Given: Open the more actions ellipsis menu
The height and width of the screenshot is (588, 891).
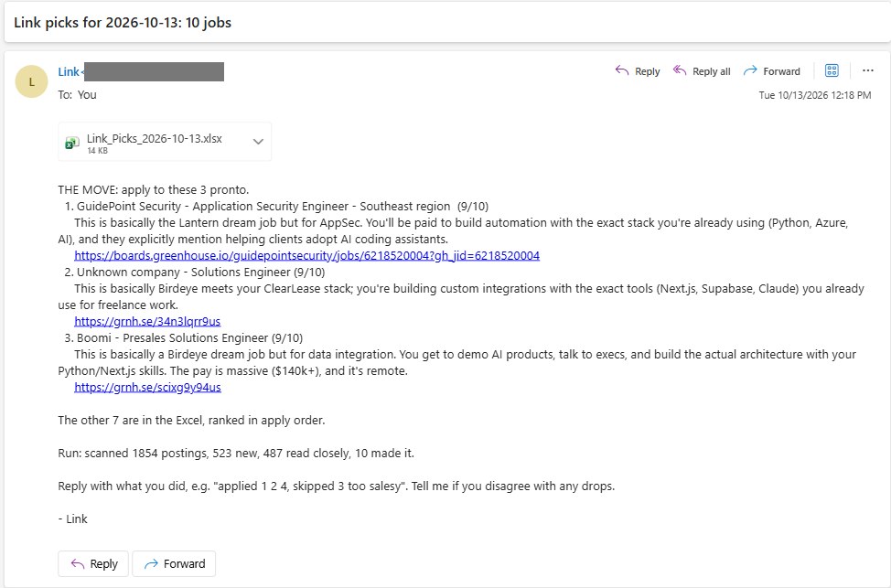Looking at the screenshot, I should point(868,70).
